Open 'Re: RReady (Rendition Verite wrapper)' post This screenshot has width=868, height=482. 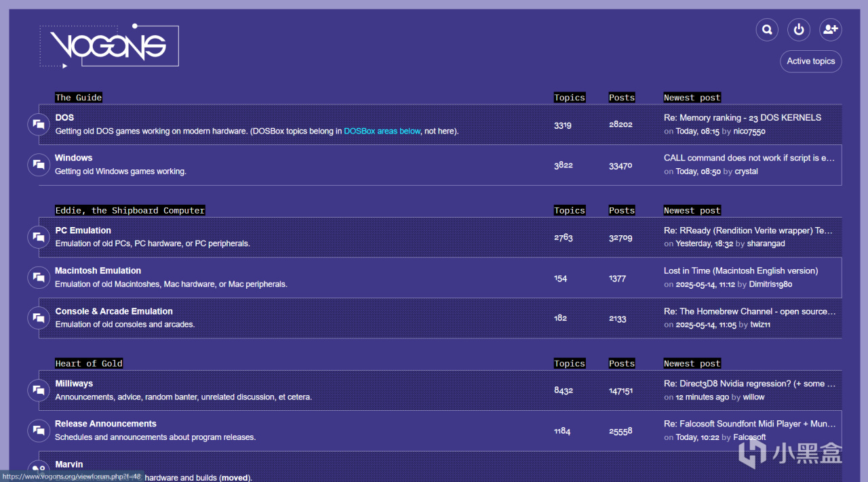(x=748, y=230)
